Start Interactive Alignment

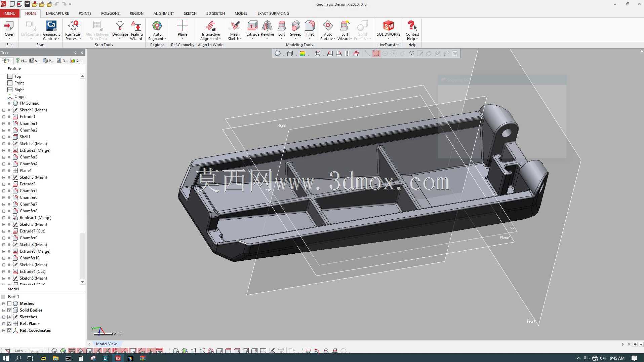coord(210,30)
